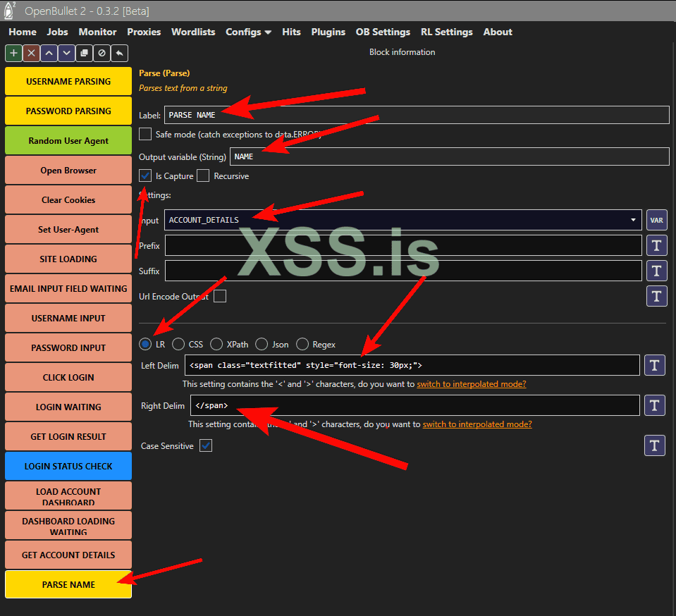Screen dimensions: 676x616
Task: Disable the selected block with the circle-slash icon
Action: point(102,53)
